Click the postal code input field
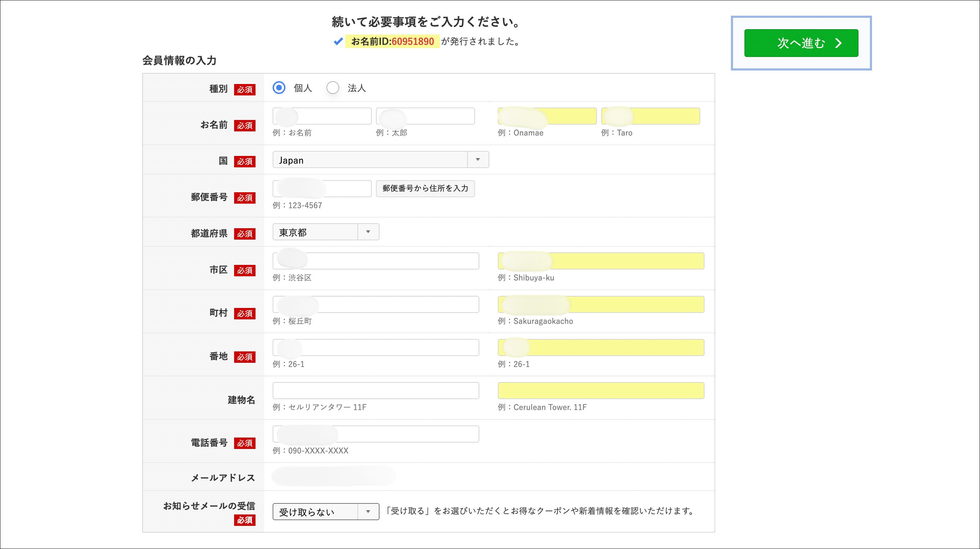 tap(322, 189)
